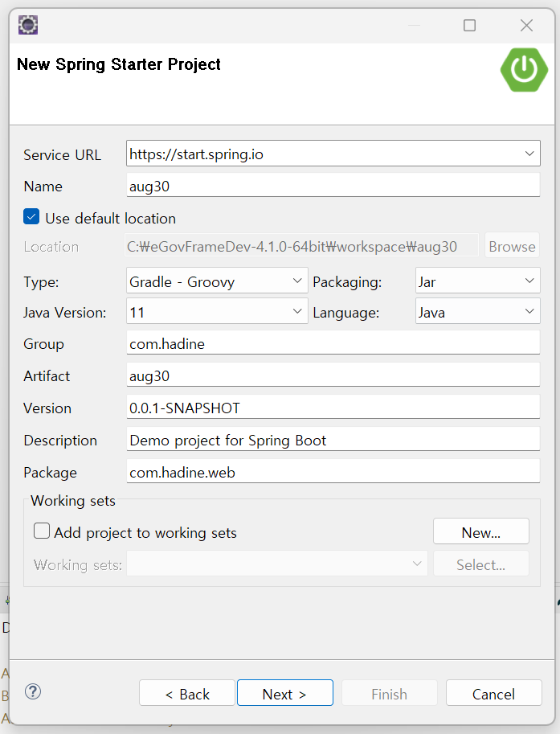Uncheck Use default location checkbox
560x734 pixels.
(x=31, y=217)
